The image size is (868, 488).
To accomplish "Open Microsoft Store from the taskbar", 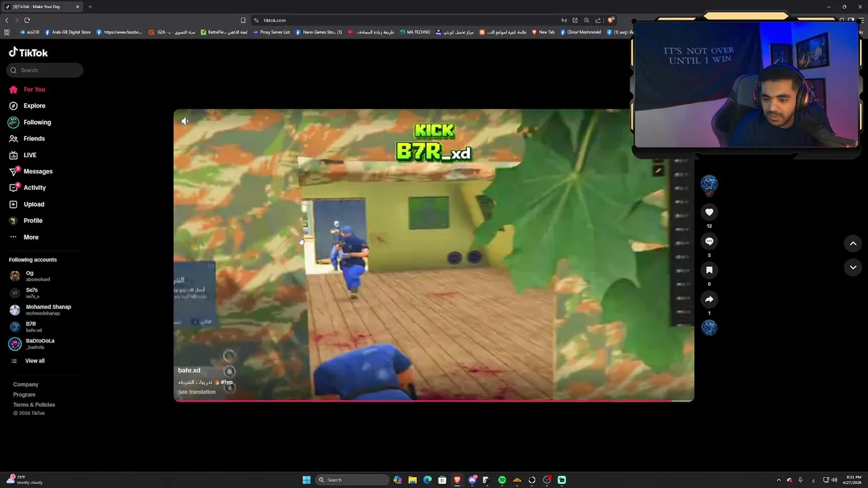I will (442, 480).
